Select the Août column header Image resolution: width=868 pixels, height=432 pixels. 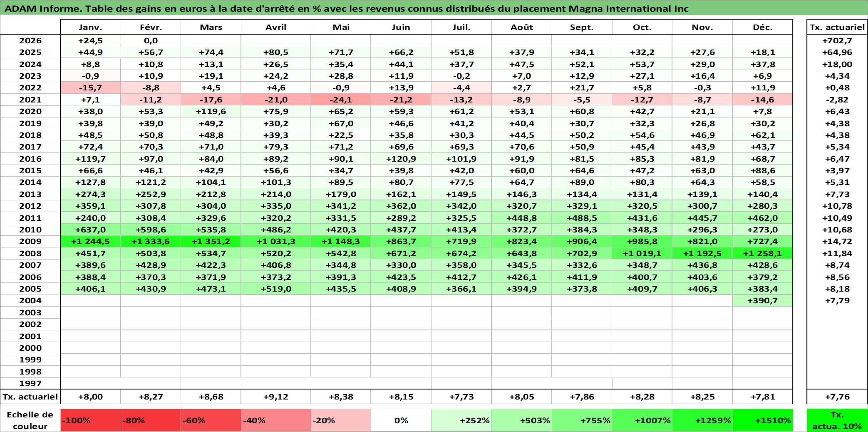point(522,27)
